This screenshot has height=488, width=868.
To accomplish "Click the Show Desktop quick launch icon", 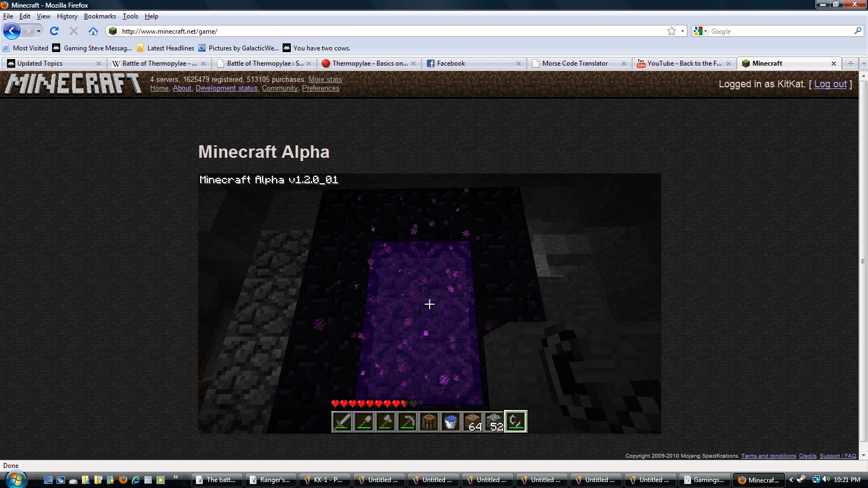I will pyautogui.click(x=48, y=480).
